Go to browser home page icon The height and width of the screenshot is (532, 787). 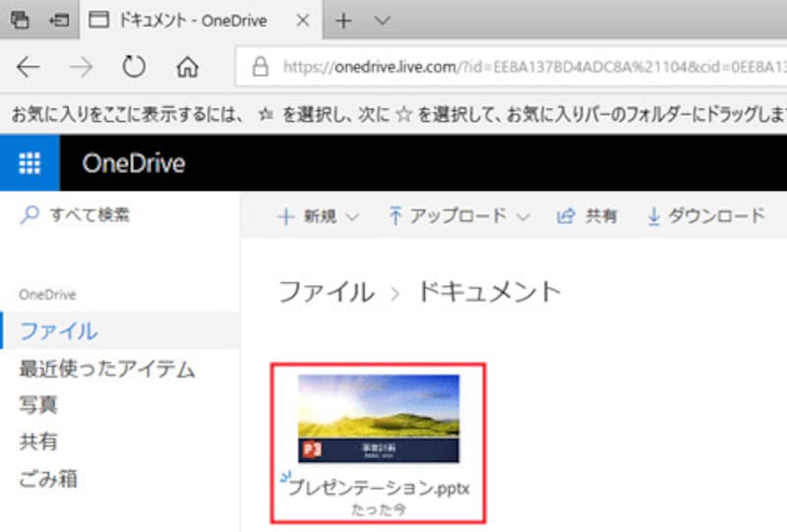click(187, 67)
